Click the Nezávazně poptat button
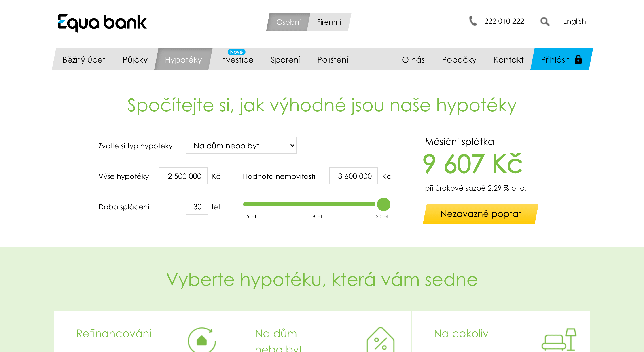The image size is (644, 352). [x=481, y=214]
